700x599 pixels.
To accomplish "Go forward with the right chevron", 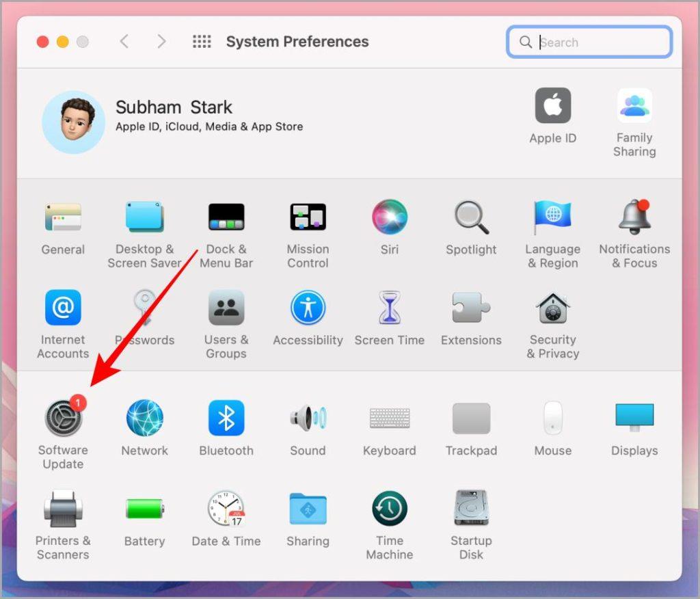I will tap(161, 42).
